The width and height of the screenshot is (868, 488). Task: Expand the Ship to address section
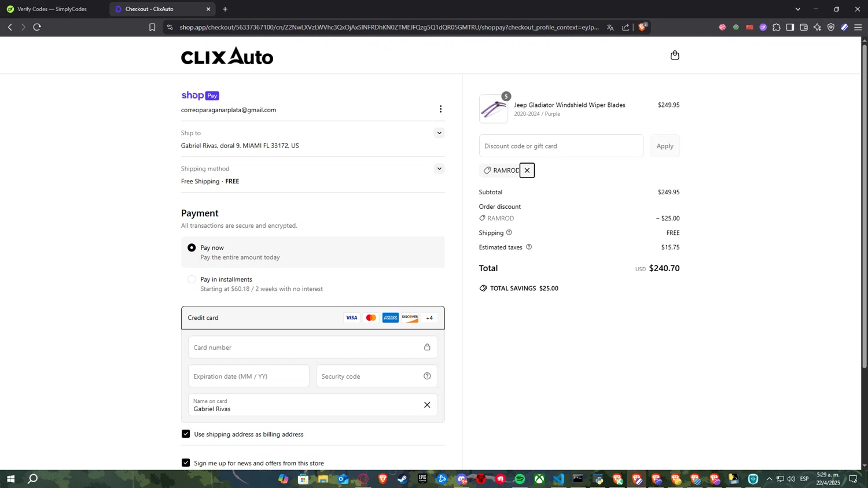pos(439,133)
